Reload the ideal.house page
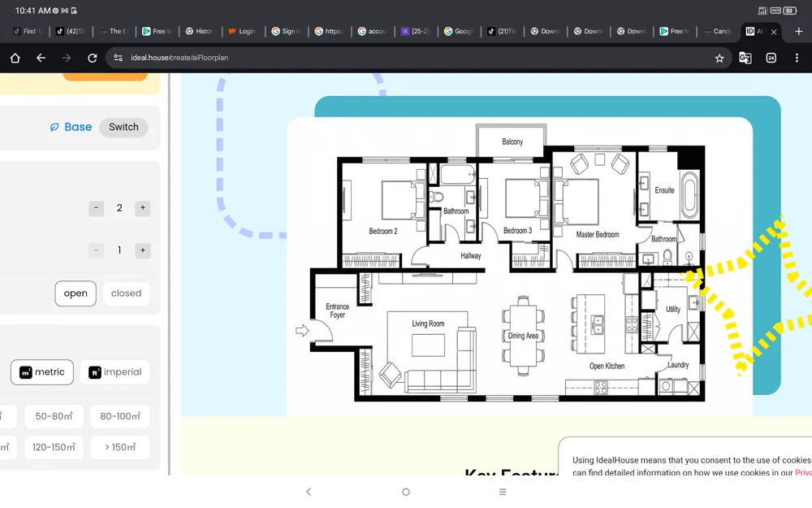This screenshot has height=508, width=812. 93,59
